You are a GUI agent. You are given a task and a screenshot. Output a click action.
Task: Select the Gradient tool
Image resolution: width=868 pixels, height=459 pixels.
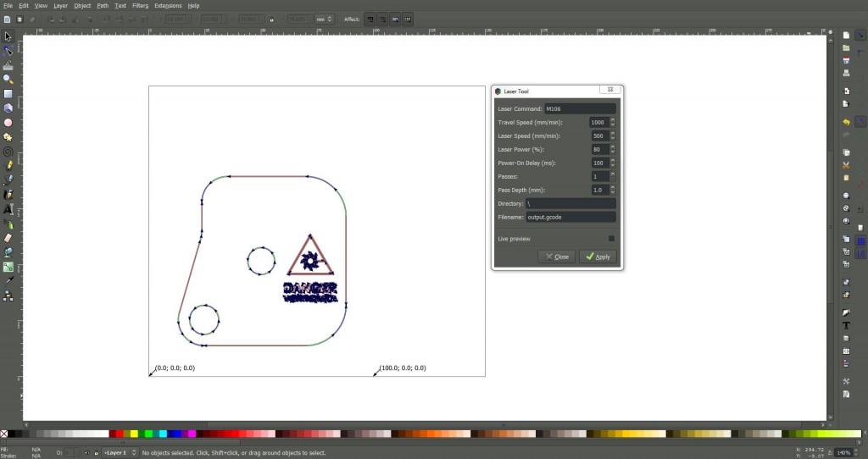coord(8,267)
